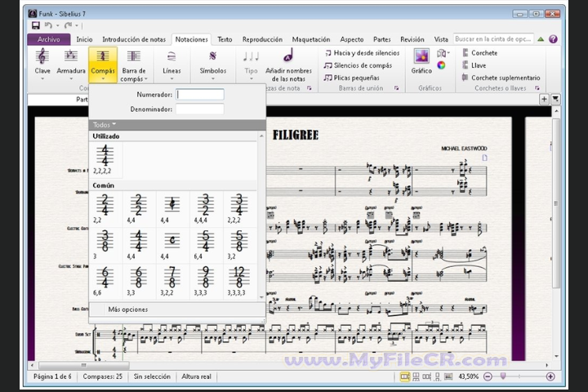Open Corchetes o llaves dialog launcher
This screenshot has width=588, height=392.
(537, 88)
